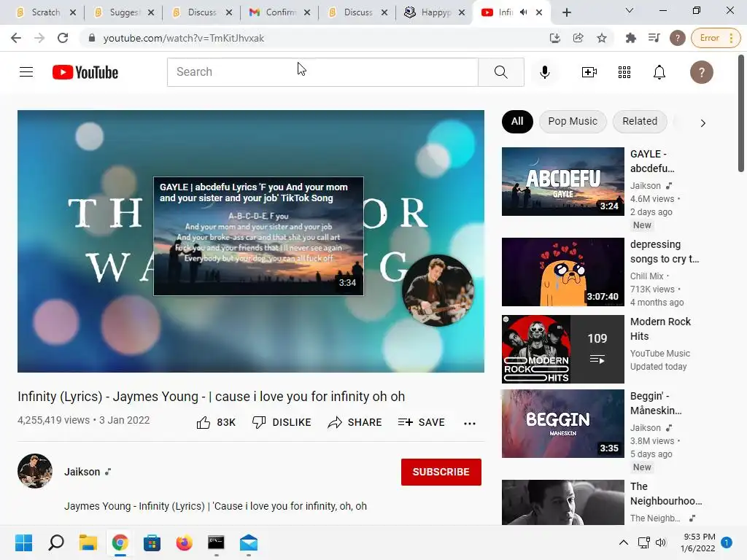Click the address bar URL

[183, 38]
